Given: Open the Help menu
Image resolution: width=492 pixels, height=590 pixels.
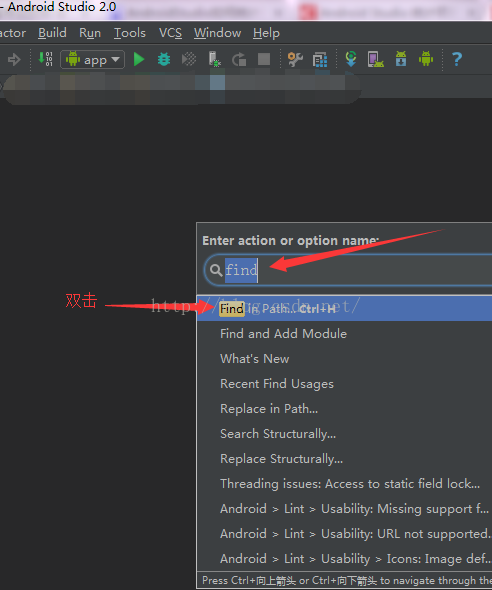Looking at the screenshot, I should point(266,33).
